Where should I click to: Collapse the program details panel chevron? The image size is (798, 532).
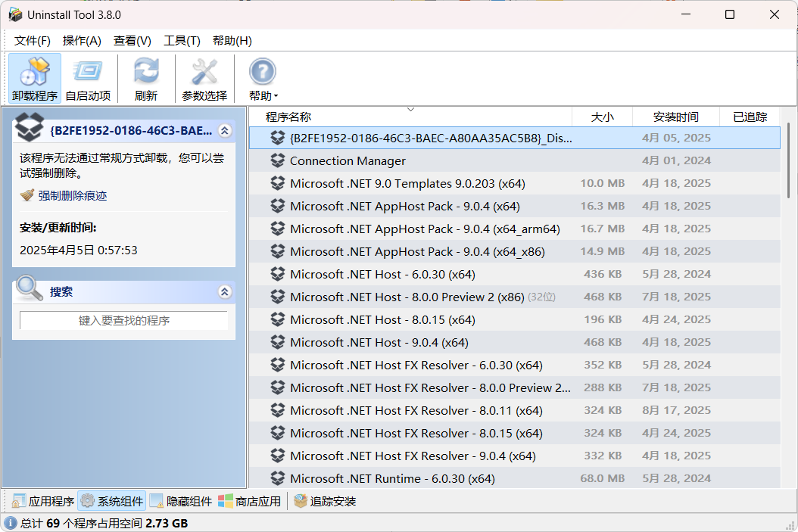click(x=224, y=131)
